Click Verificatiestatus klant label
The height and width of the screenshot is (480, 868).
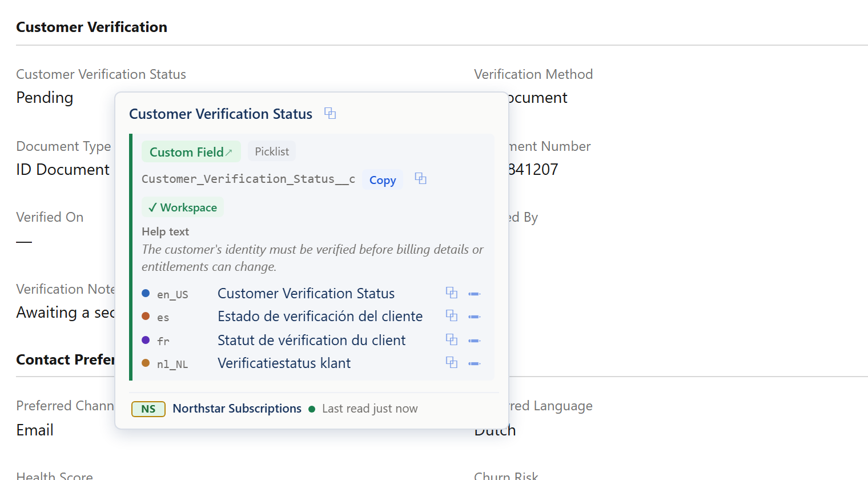[x=284, y=363]
